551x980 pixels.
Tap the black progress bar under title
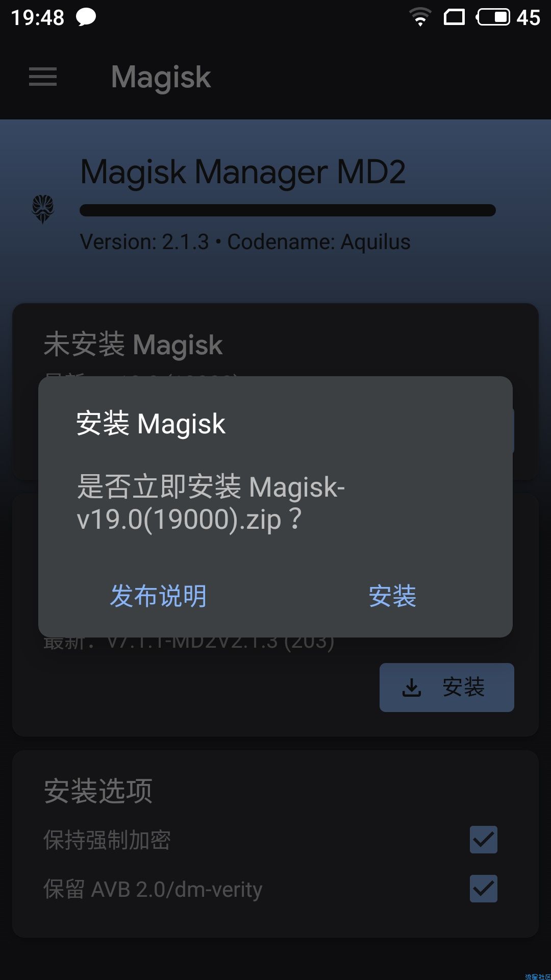click(288, 210)
